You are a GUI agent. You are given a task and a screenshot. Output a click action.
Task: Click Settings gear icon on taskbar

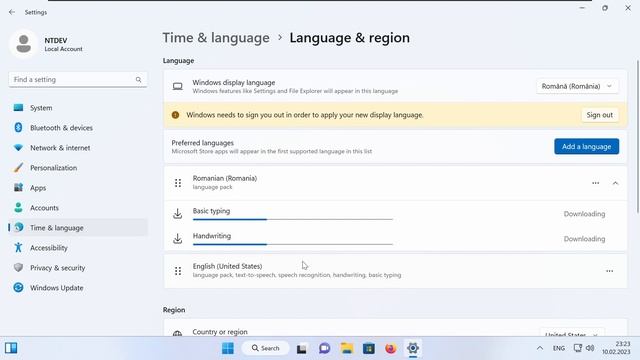[413, 348]
